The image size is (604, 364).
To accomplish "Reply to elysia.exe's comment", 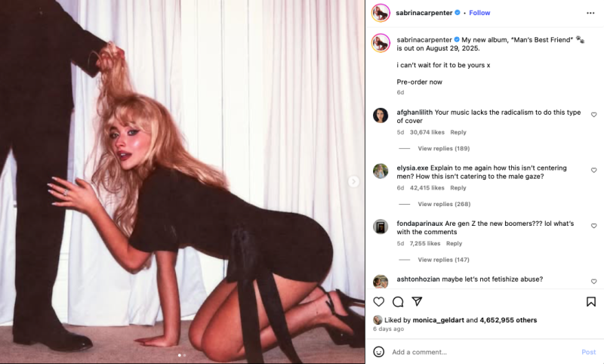I will coord(458,188).
